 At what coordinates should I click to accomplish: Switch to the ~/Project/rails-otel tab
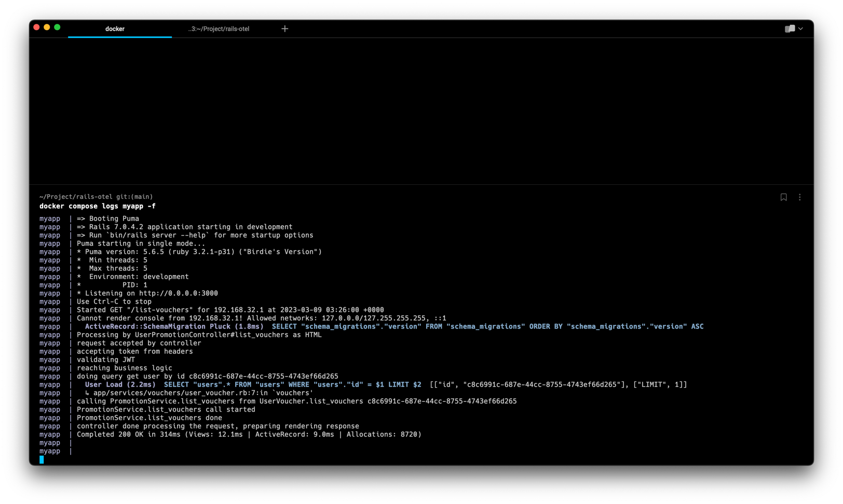(219, 29)
